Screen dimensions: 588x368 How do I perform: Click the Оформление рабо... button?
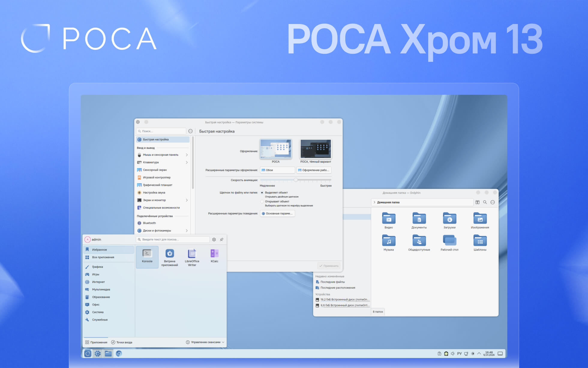coord(314,170)
